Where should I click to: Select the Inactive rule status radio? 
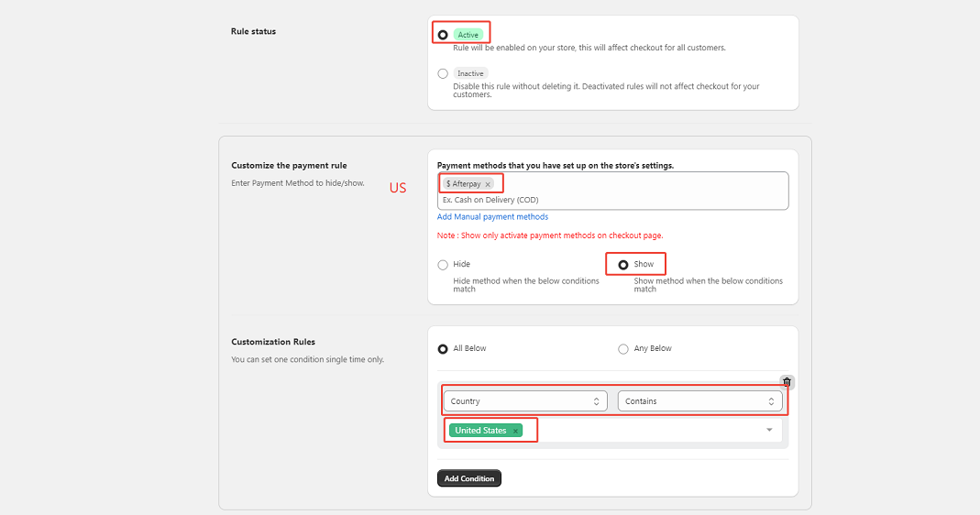click(x=443, y=73)
